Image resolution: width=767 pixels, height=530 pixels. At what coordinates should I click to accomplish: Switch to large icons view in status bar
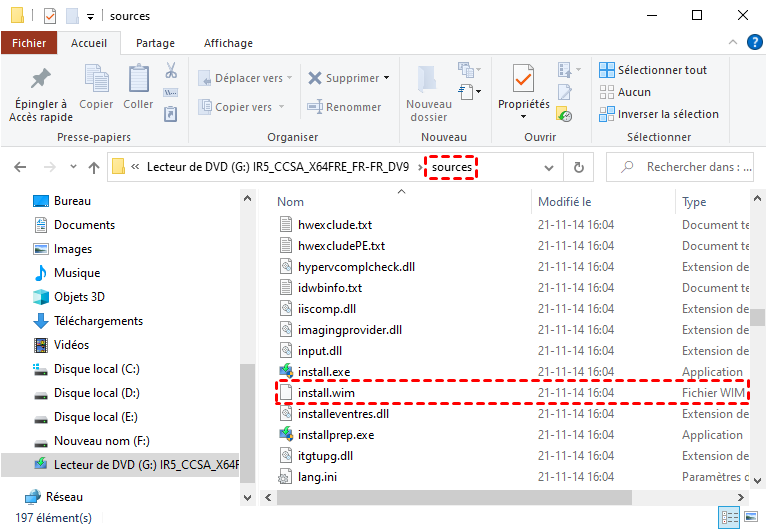pos(751,517)
